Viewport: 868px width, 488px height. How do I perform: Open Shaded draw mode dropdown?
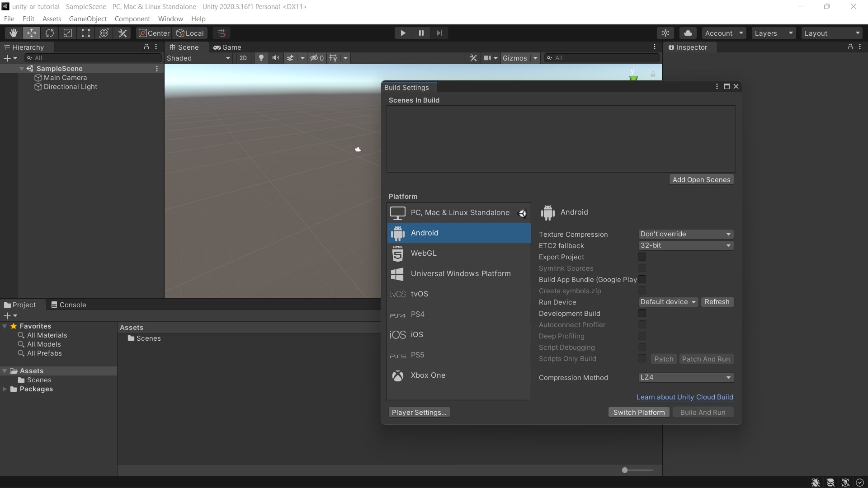point(198,58)
